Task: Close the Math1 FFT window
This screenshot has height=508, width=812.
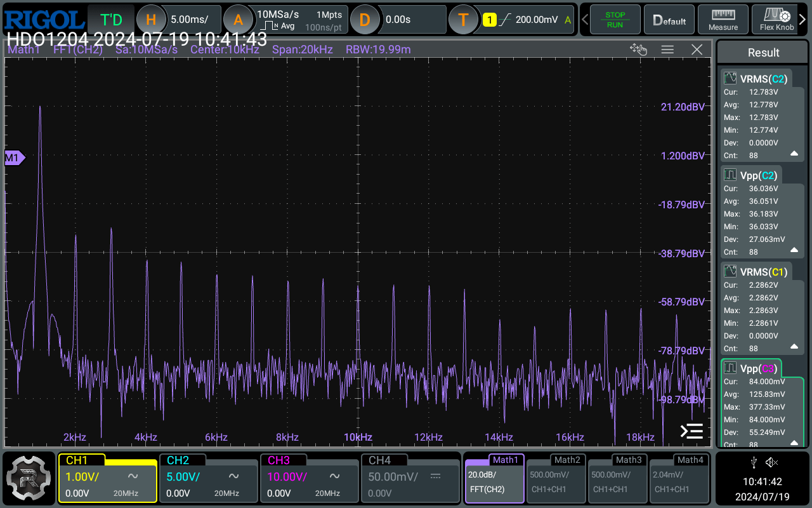Action: (697, 49)
